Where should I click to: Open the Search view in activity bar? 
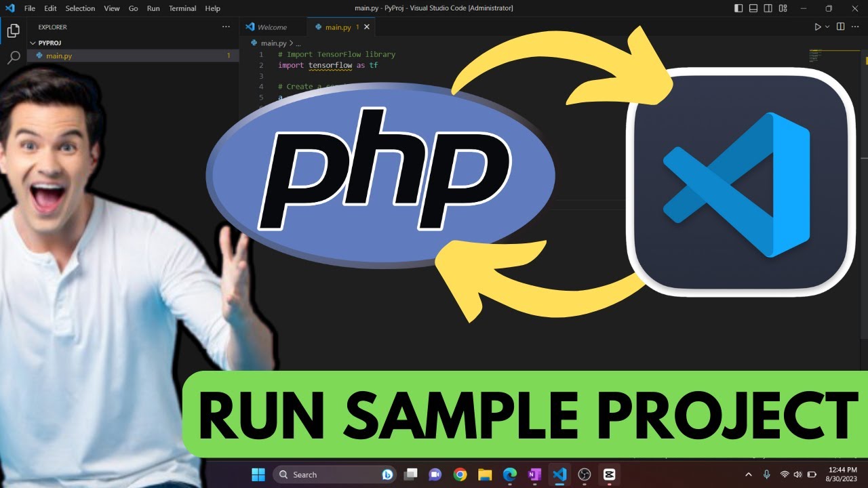tap(13, 58)
